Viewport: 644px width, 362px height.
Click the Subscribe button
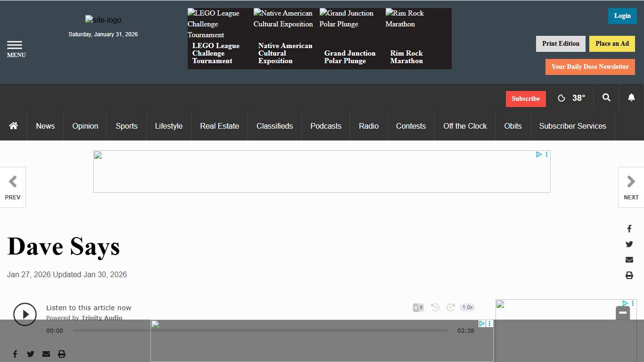(x=526, y=99)
